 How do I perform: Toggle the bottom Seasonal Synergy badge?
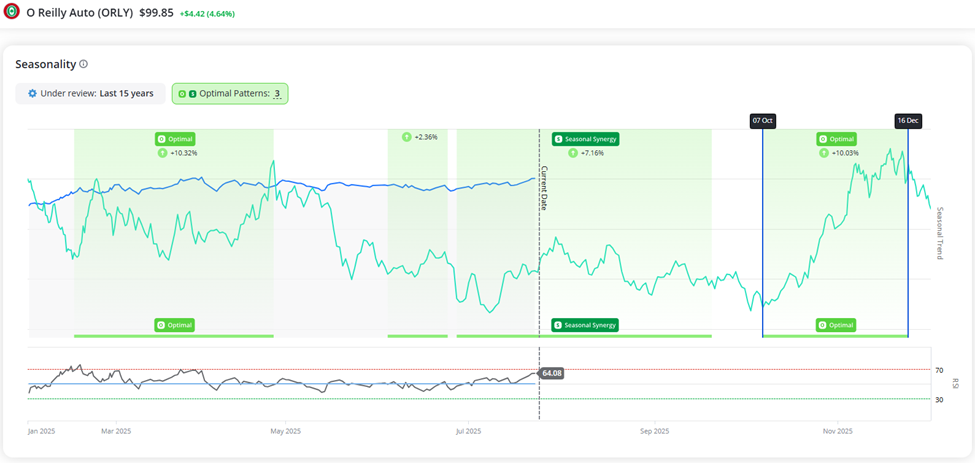(585, 325)
